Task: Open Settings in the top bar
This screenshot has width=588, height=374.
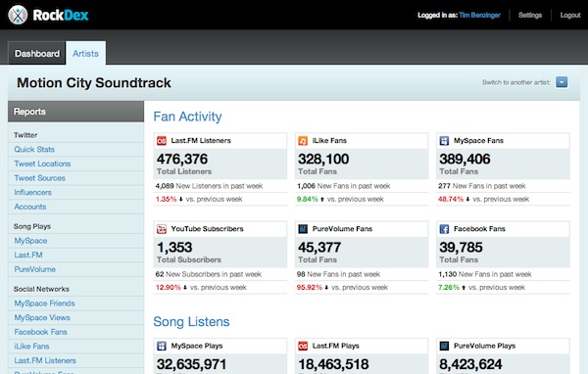Action: pos(530,15)
